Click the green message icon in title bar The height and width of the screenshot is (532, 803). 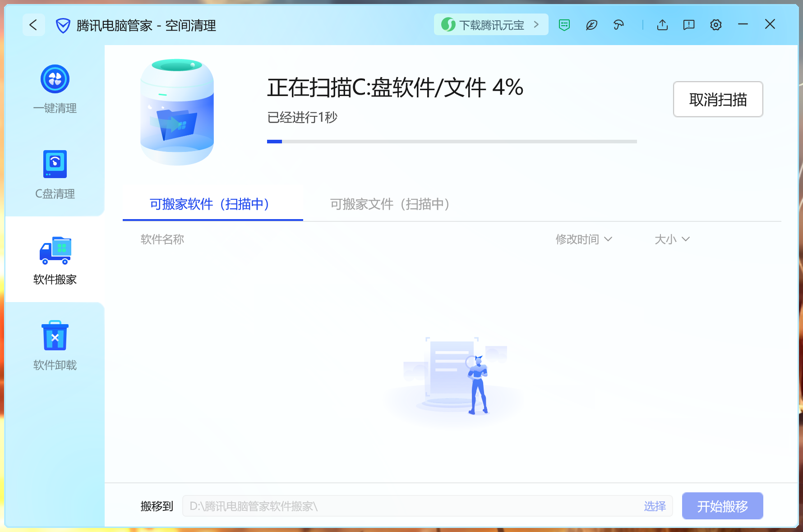pyautogui.click(x=564, y=25)
